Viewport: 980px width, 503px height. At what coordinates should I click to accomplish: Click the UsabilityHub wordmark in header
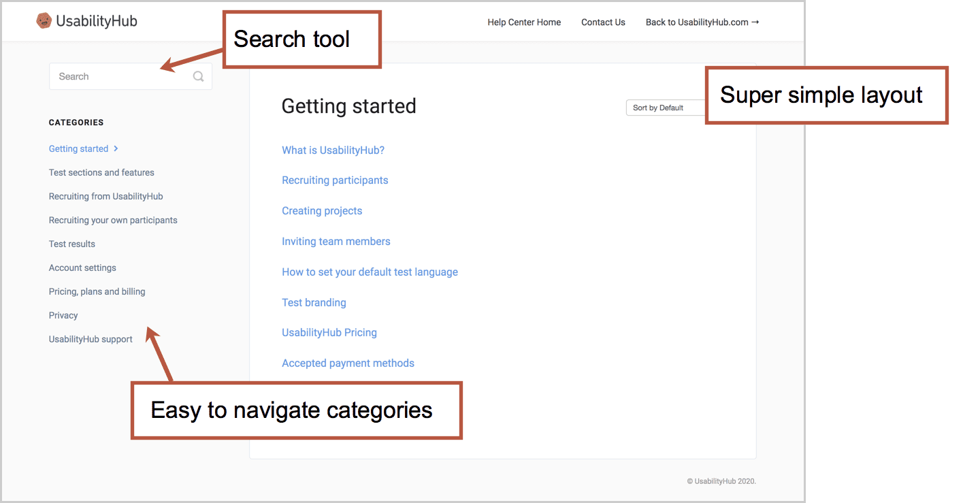coord(97,21)
